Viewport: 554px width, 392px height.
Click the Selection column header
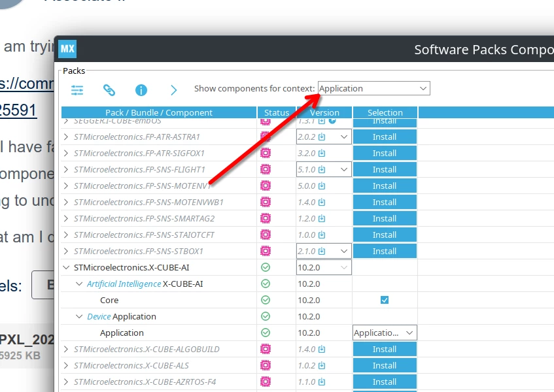[x=385, y=112]
